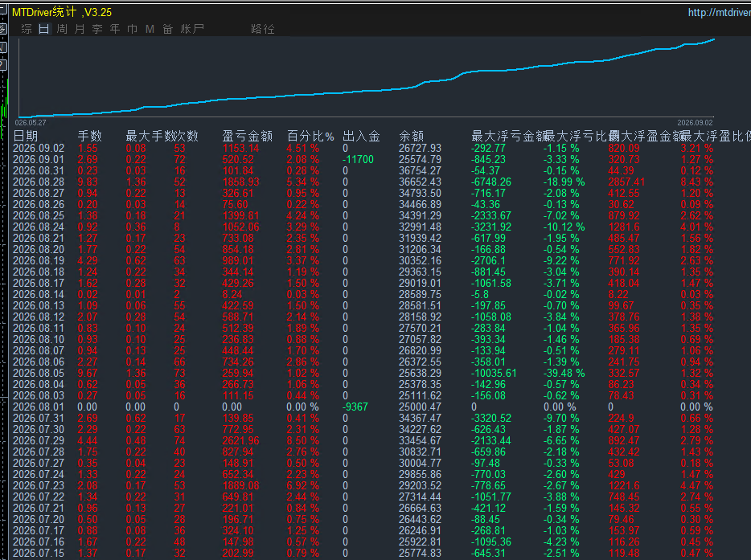Viewport: 751px width, 560px height.
Task: Open the 周 weekly statistics tab
Action: click(x=62, y=29)
